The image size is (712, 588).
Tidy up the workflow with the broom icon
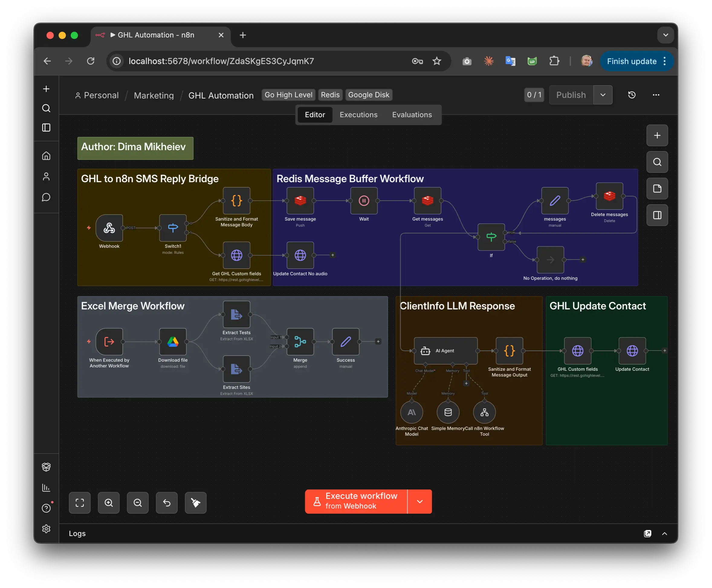(196, 503)
